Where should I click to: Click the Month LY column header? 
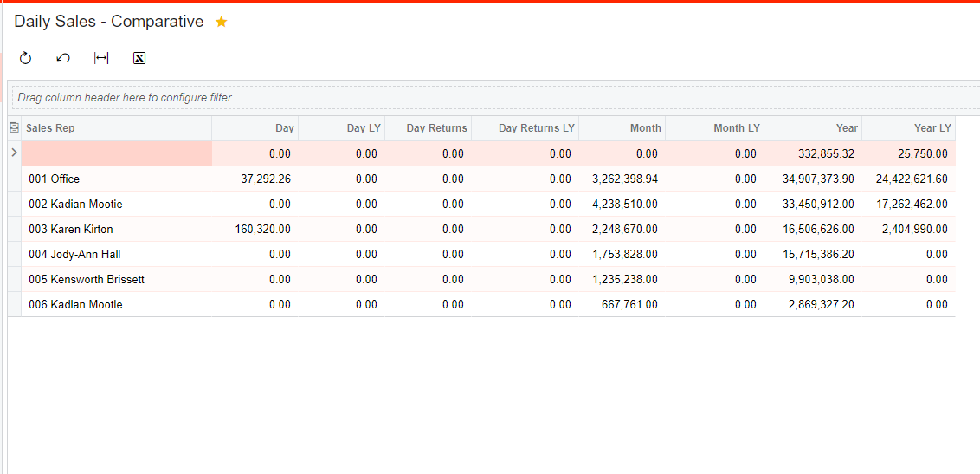tap(736, 128)
